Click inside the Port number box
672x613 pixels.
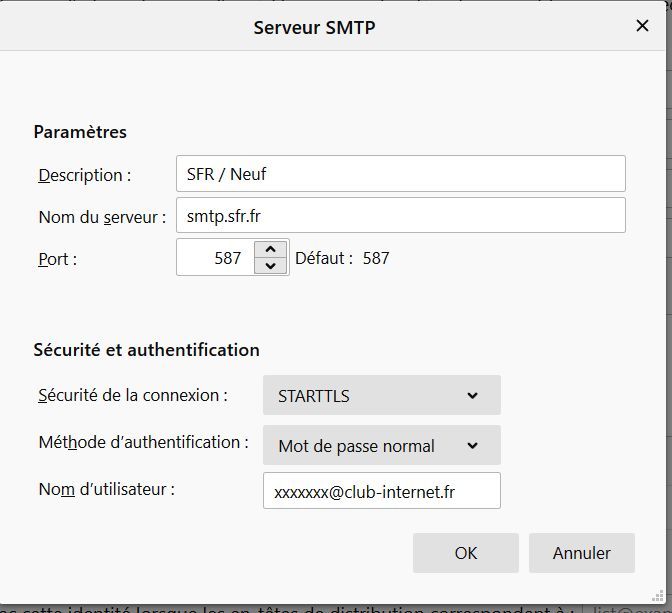[x=214, y=258]
